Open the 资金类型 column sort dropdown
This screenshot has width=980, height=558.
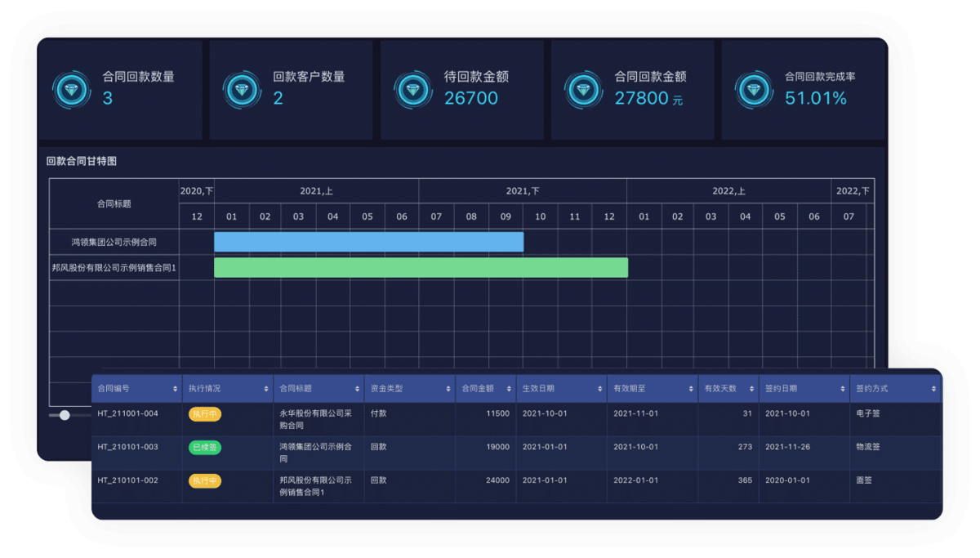pos(448,389)
